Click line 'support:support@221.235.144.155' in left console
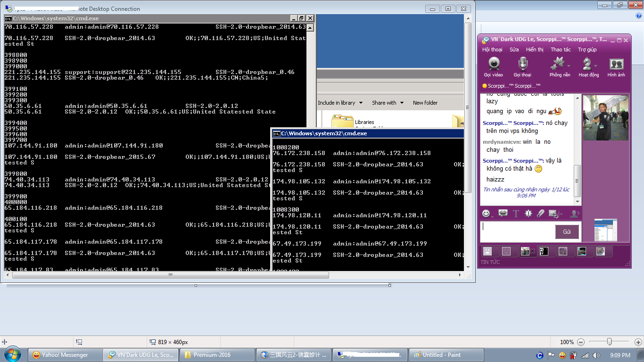 [123, 72]
